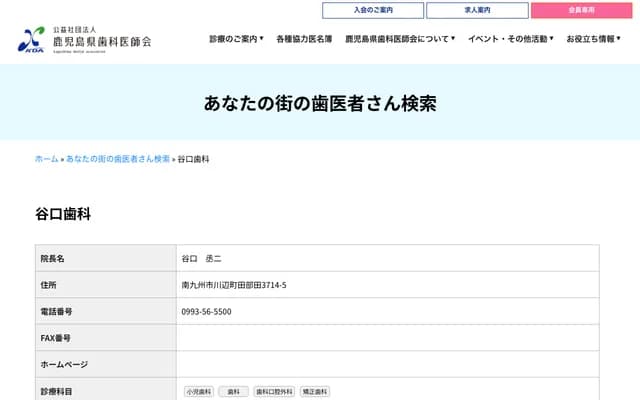
Task: Open the 鹿児島県歯科医師会 site title
Action: 102,42
